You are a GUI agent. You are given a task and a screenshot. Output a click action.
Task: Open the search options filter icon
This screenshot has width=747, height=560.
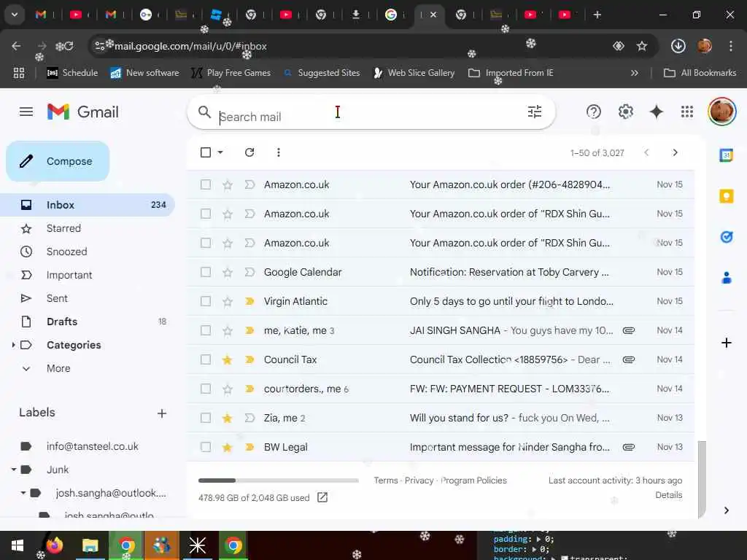click(x=535, y=112)
